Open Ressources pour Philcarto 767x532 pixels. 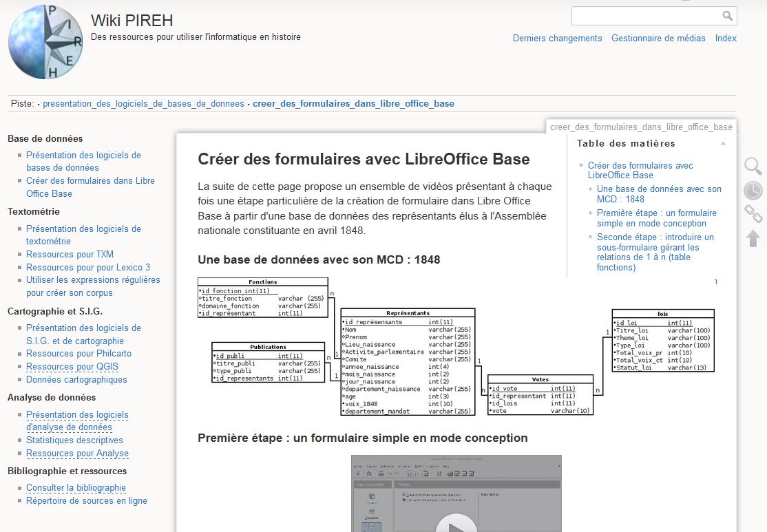(x=78, y=354)
